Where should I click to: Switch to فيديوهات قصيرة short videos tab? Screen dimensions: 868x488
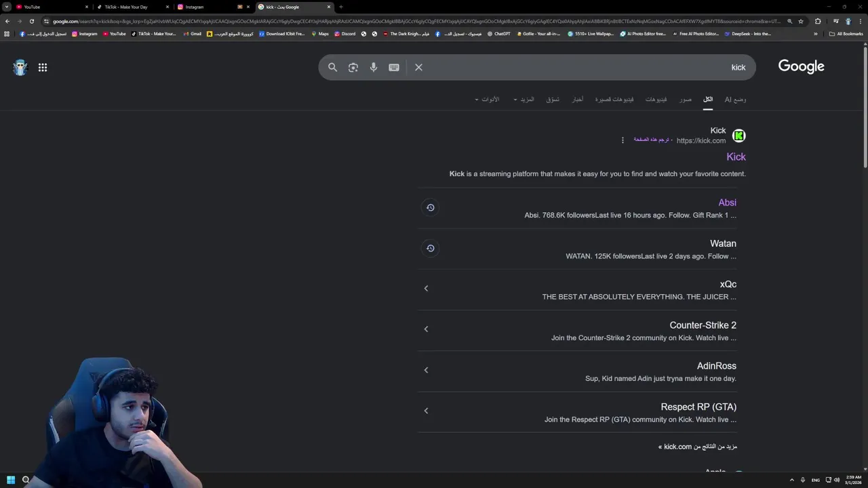click(614, 100)
